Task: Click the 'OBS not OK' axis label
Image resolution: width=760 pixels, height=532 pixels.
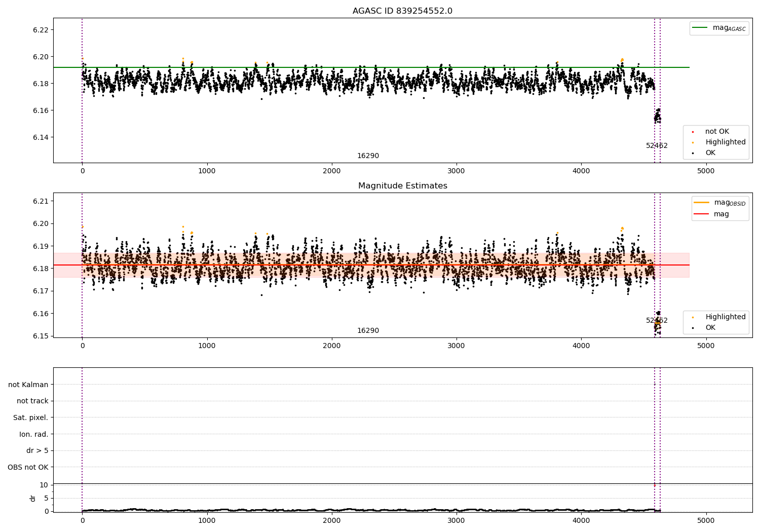Action: (28, 468)
